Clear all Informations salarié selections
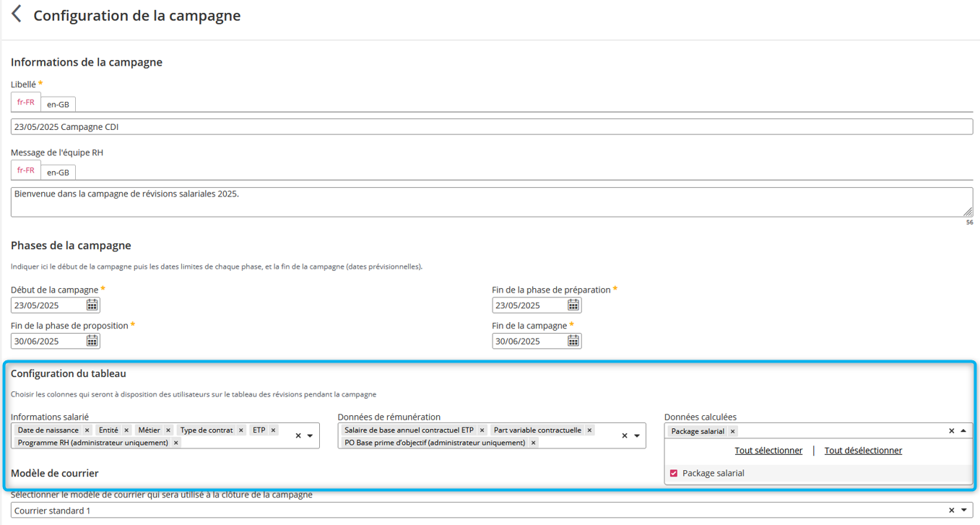This screenshot has height=525, width=980. pos(298,436)
